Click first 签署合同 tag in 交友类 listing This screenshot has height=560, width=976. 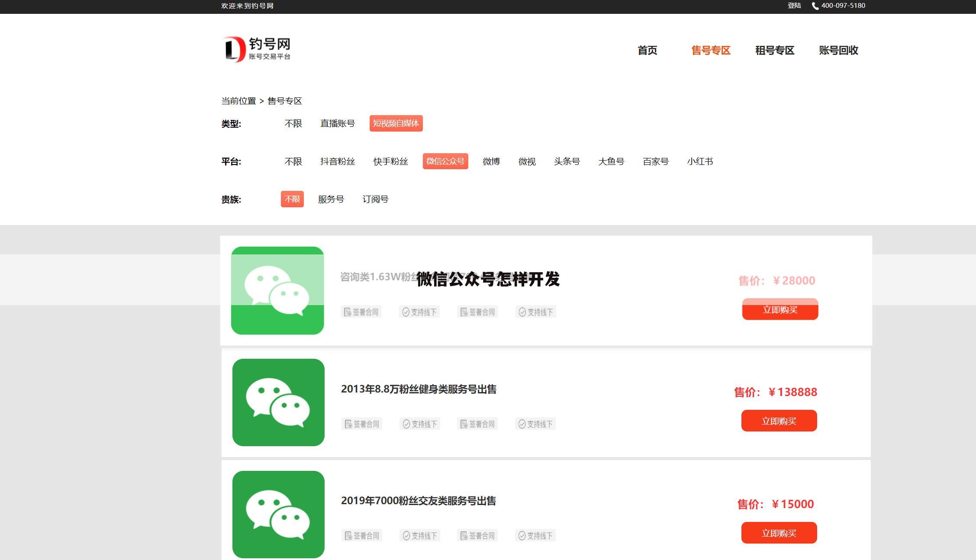[x=361, y=535]
